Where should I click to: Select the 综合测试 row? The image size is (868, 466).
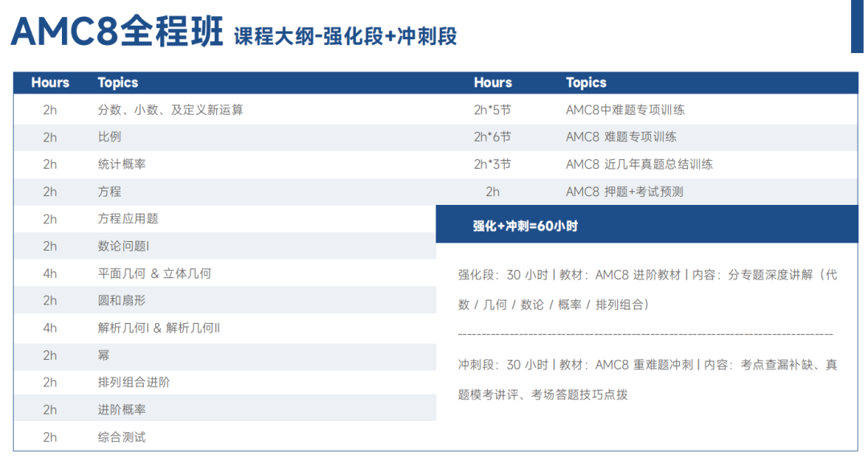pyautogui.click(x=225, y=437)
